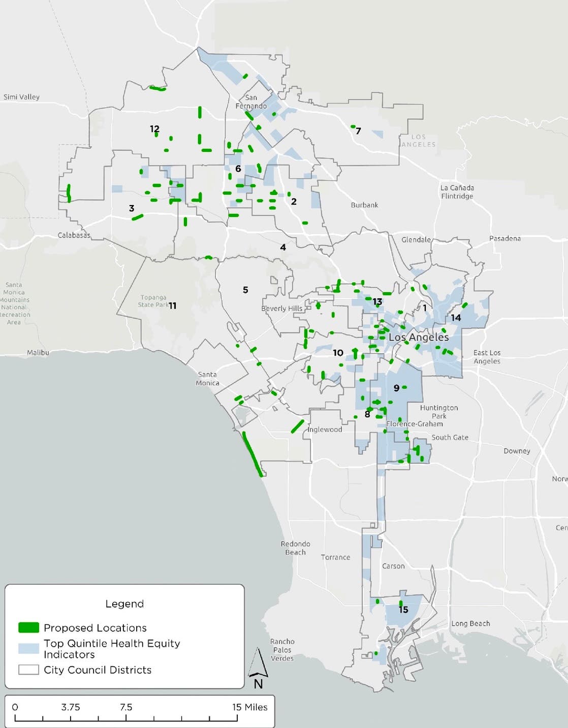Click the Pasadena place label

[x=504, y=238]
